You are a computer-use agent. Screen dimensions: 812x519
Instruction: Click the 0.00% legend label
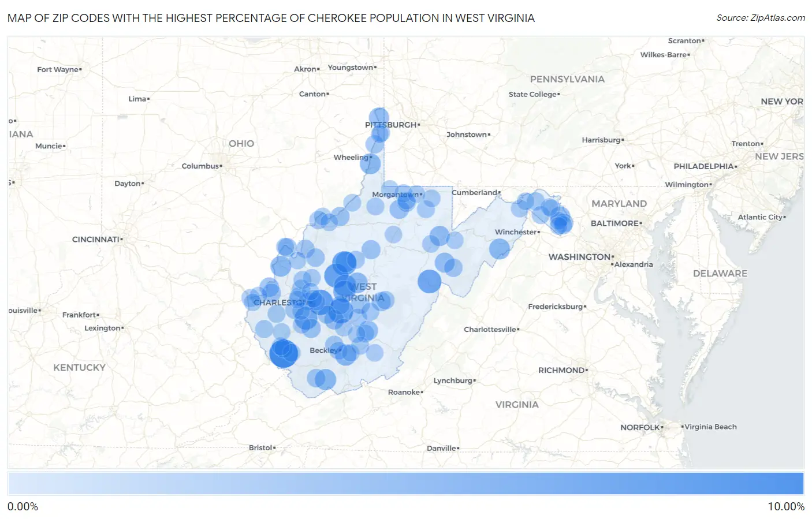coord(23,506)
